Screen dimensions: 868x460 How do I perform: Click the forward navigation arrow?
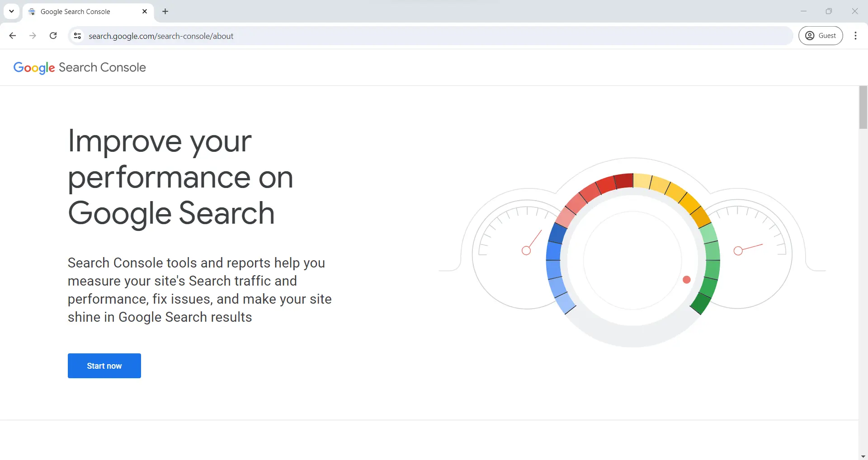click(x=33, y=36)
